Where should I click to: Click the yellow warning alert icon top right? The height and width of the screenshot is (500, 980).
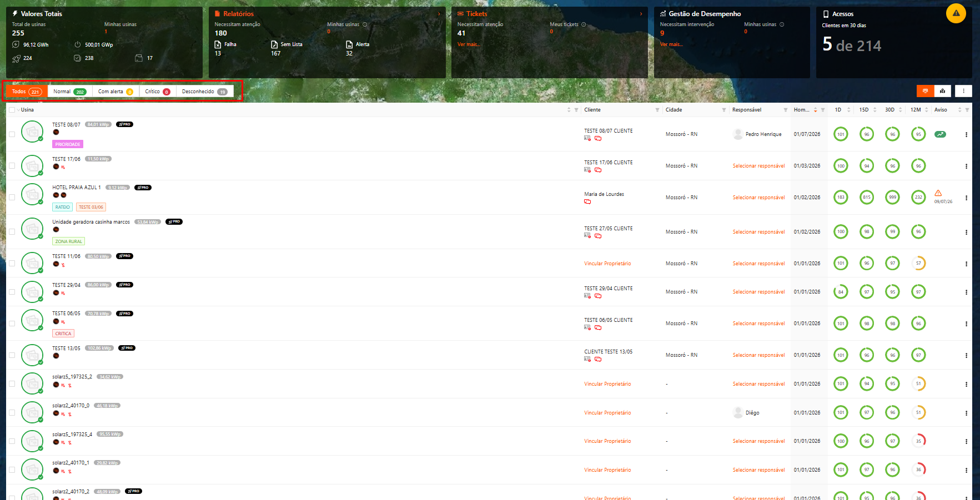[x=956, y=13]
